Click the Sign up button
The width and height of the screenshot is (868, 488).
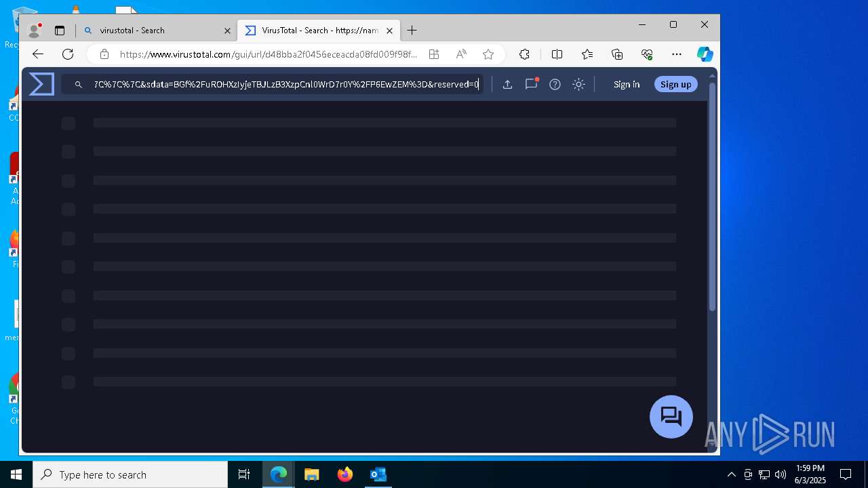pyautogui.click(x=675, y=84)
